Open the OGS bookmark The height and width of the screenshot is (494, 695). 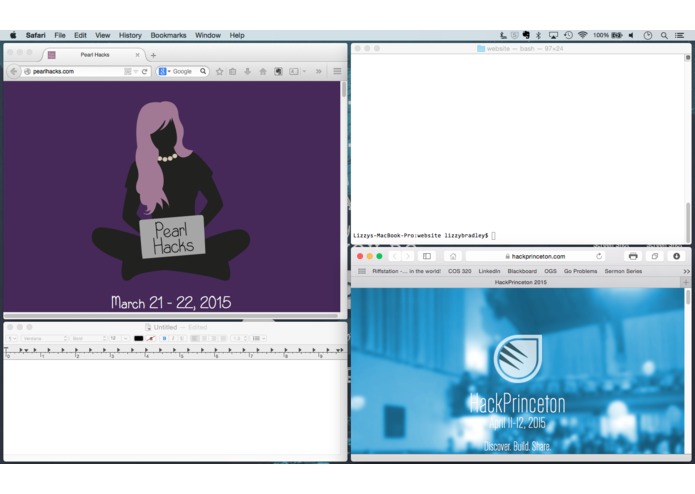pyautogui.click(x=550, y=271)
